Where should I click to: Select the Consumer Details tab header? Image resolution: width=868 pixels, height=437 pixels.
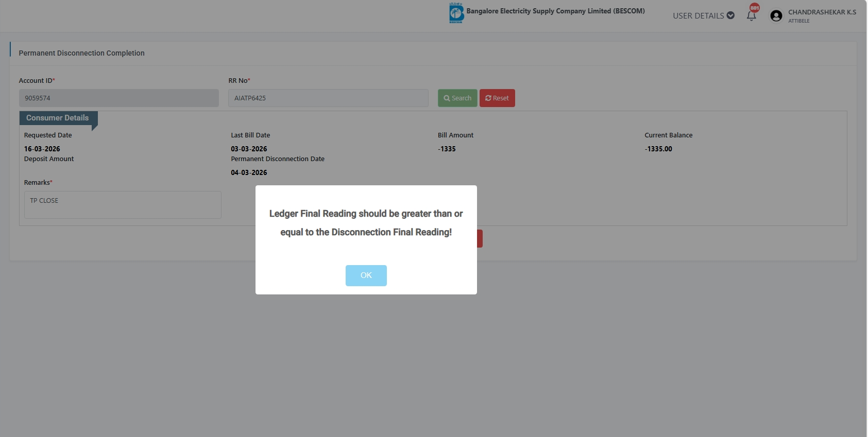(x=58, y=118)
